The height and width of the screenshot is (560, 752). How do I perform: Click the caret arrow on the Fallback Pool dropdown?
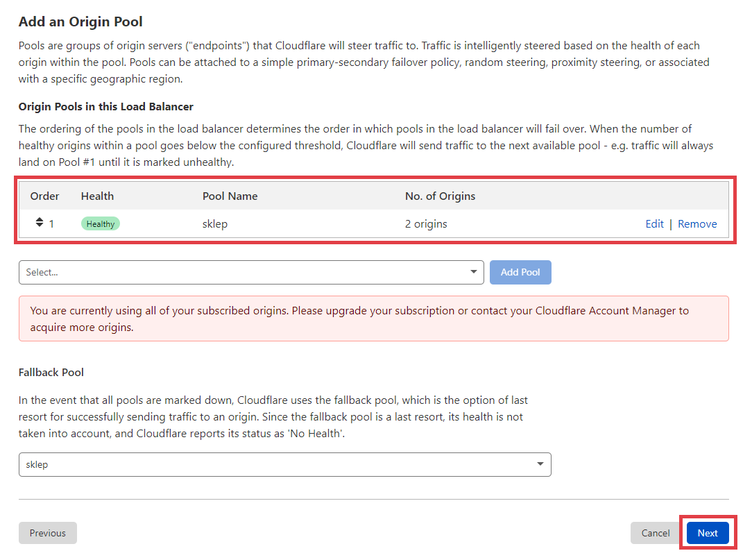[541, 464]
